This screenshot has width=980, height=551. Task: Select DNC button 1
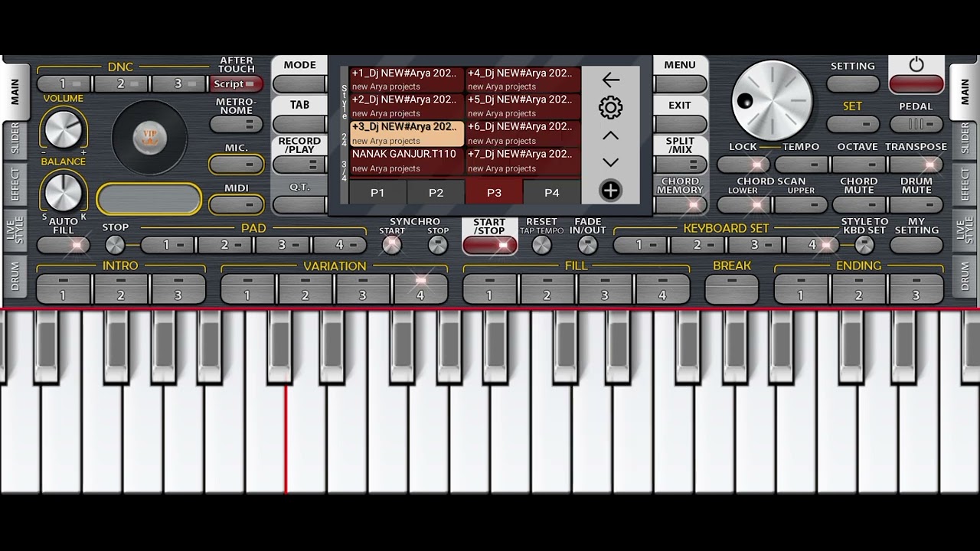coord(64,84)
